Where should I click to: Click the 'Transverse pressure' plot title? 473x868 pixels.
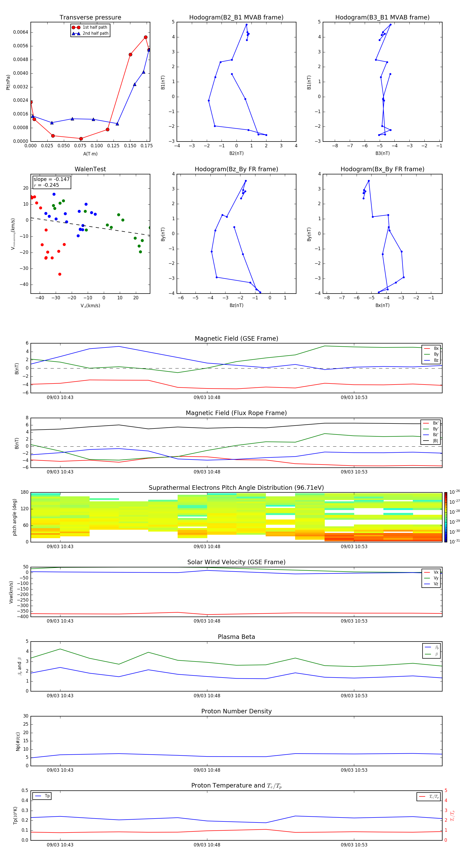pos(90,18)
